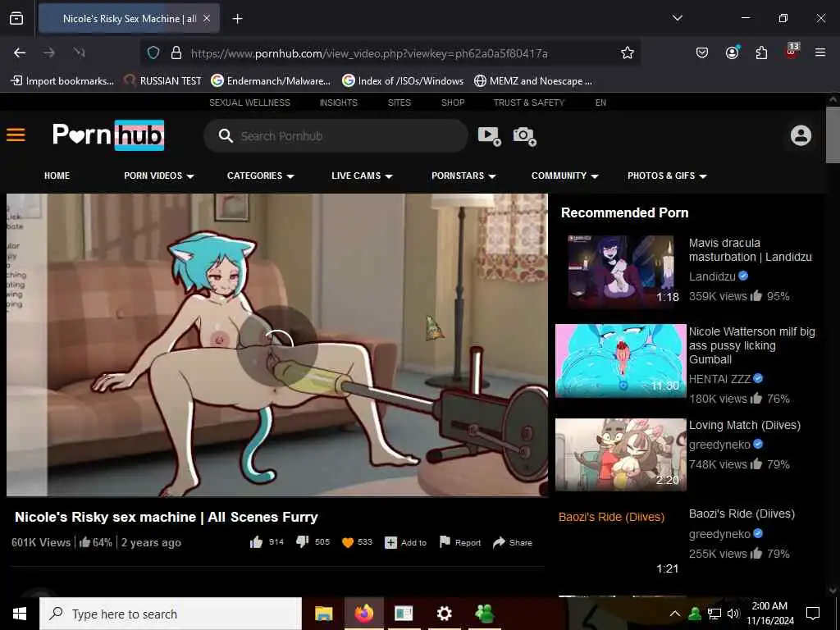Click the Search Pornhub input field
Image resolution: width=840 pixels, height=630 pixels.
(x=336, y=136)
